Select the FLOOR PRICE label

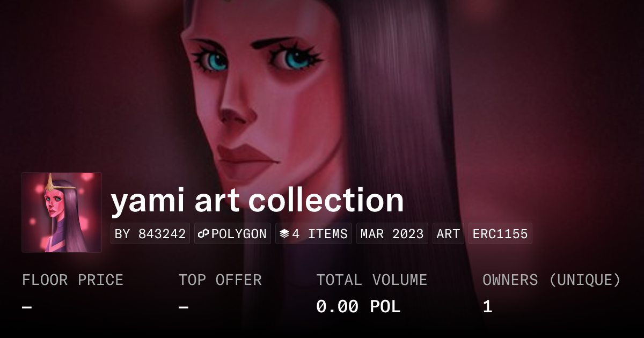[72, 280]
